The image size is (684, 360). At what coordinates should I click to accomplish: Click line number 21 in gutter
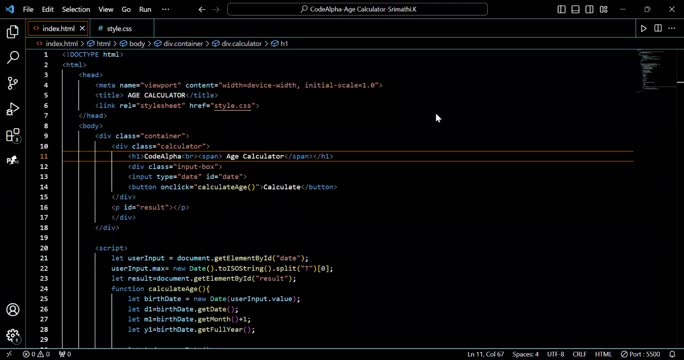coord(44,258)
